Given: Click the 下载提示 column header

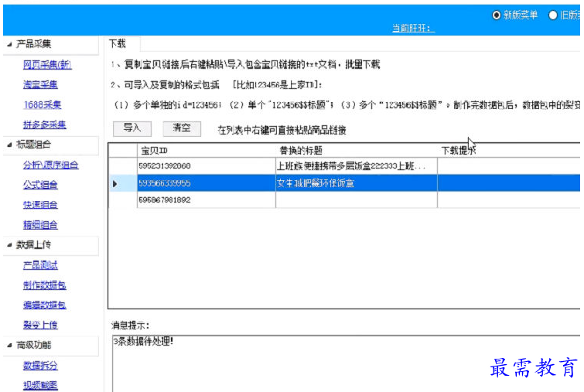Looking at the screenshot, I should (509, 151).
